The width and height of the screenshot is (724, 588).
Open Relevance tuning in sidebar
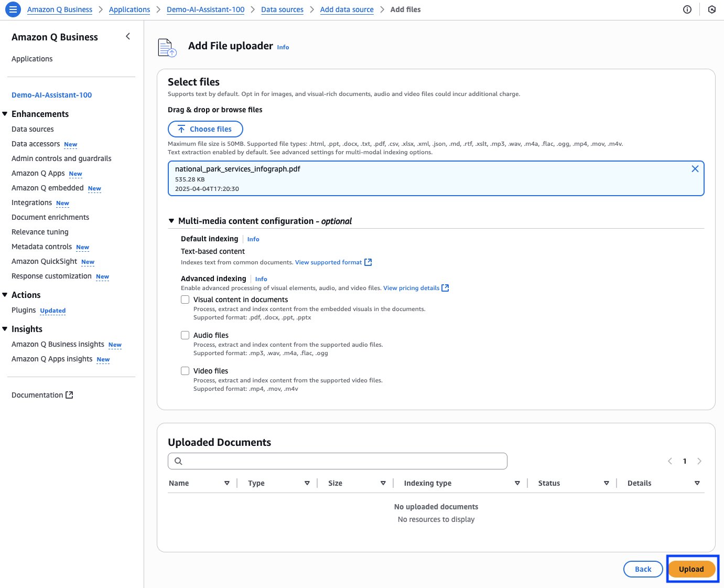coord(40,232)
